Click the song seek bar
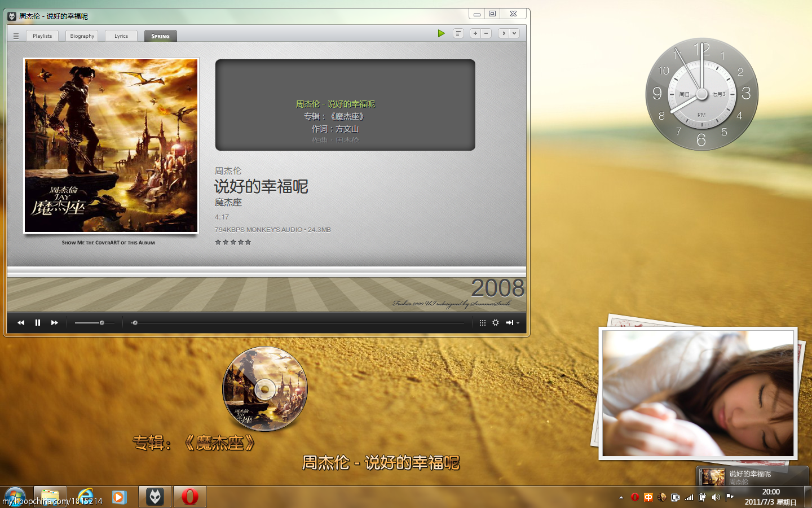The width and height of the screenshot is (812, 508). tap(299, 323)
